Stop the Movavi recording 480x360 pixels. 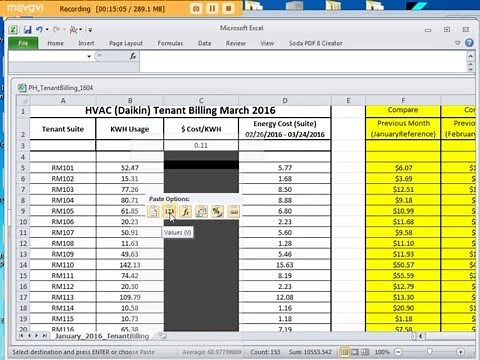(228, 9)
